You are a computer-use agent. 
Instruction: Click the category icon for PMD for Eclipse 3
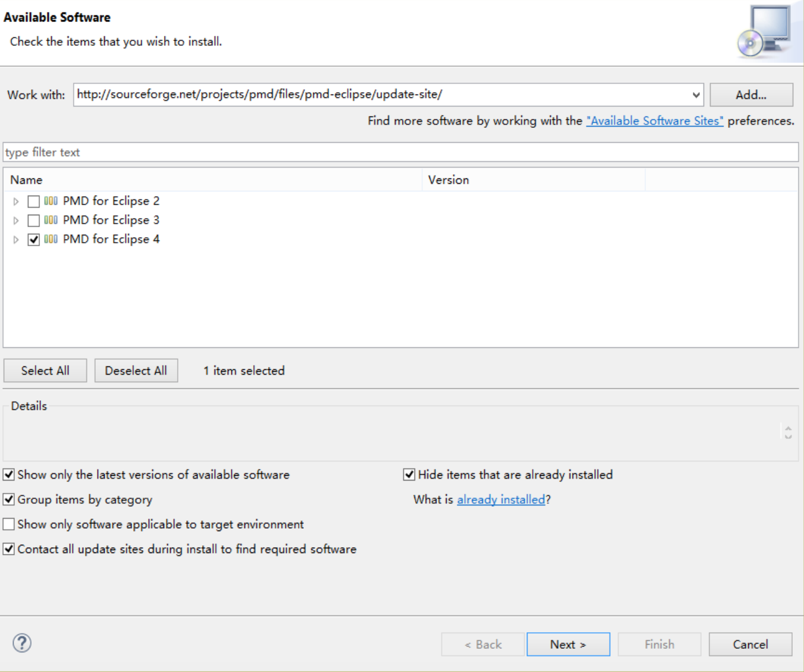pyautogui.click(x=51, y=220)
